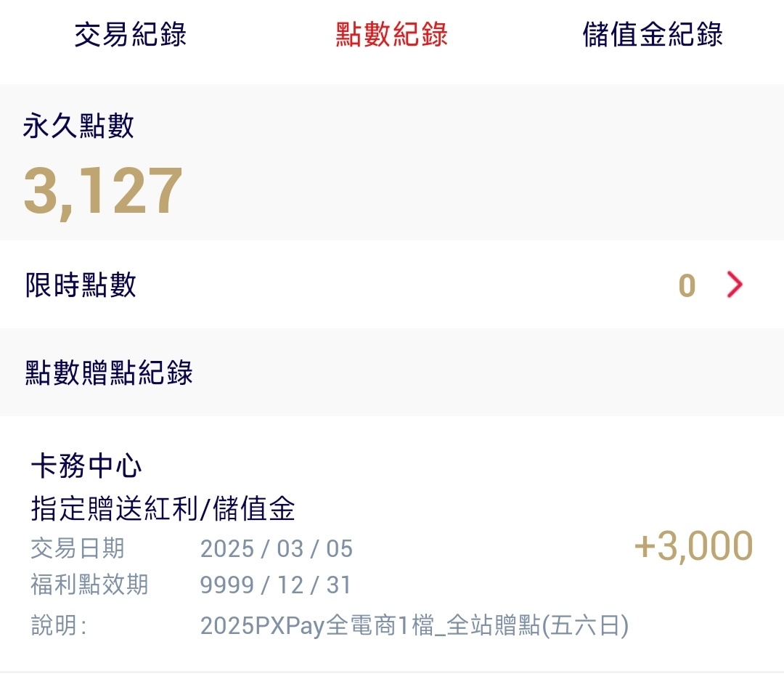This screenshot has width=784, height=679.
Task: Click the 交易日期 label
Action: click(x=78, y=548)
